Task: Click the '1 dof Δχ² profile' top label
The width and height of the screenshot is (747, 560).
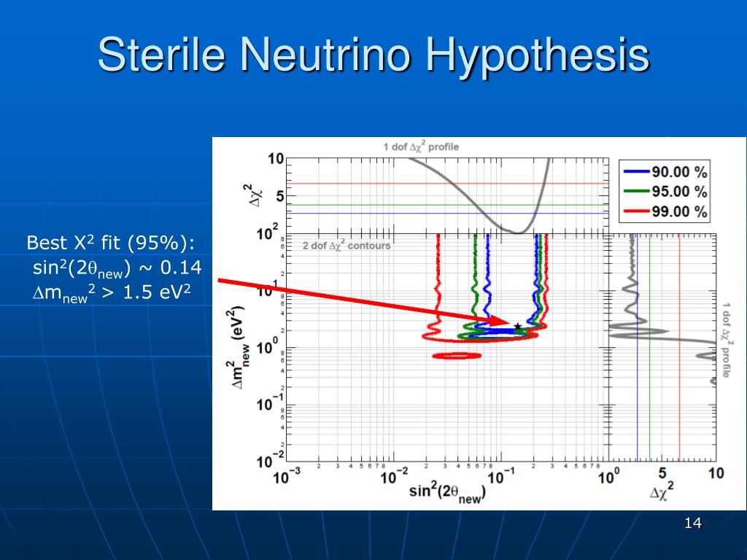Action: click(x=421, y=146)
